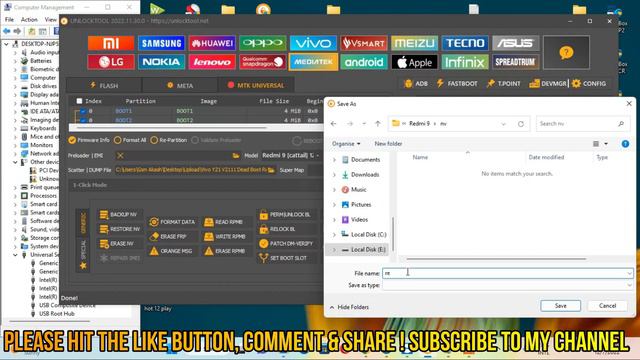Viewport: 640px width, 360px height.
Task: Toggle BOOT1 partition checkbox
Action: (83, 111)
